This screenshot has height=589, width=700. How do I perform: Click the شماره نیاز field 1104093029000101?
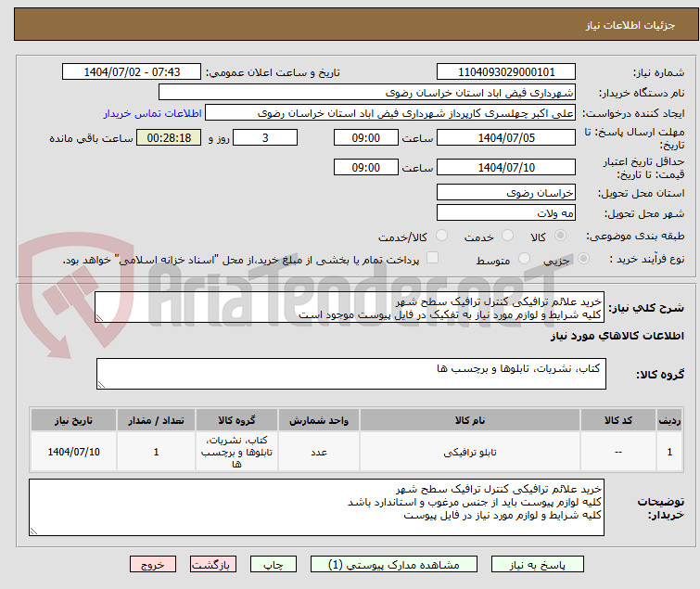pos(506,72)
